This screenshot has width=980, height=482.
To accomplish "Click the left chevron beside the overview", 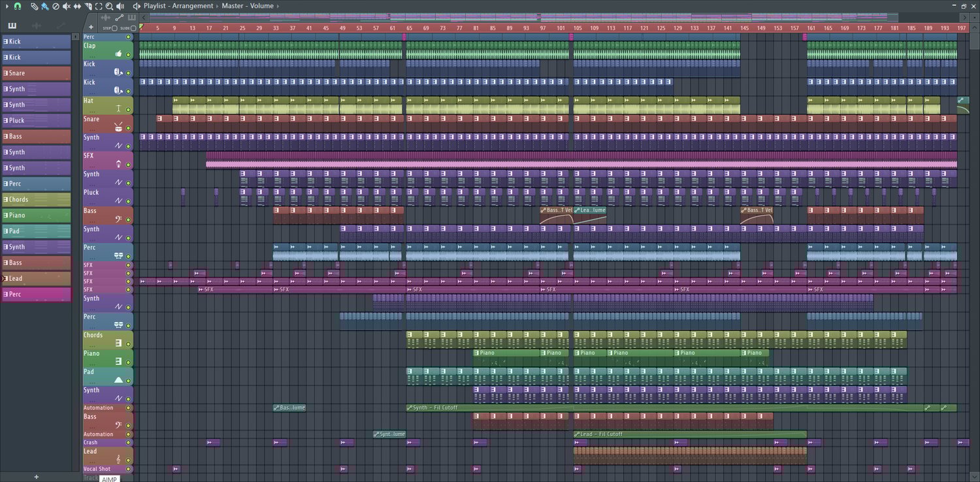I will 144,17.
